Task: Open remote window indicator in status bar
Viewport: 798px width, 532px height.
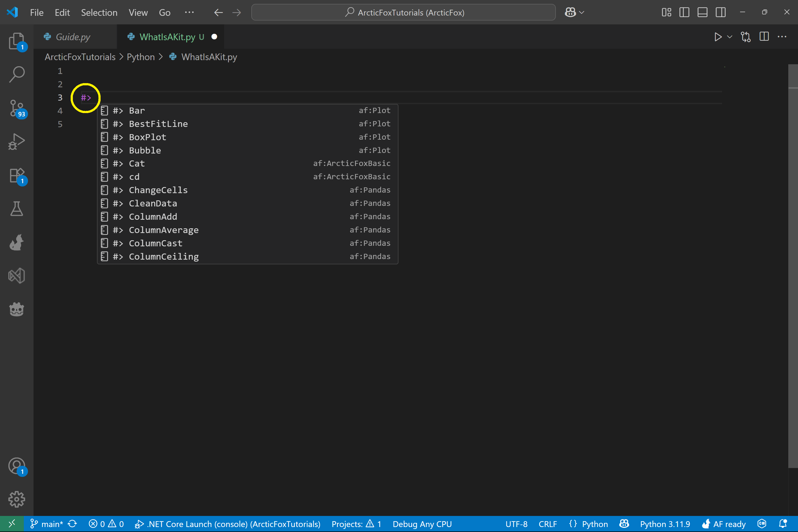Action: click(x=12, y=524)
